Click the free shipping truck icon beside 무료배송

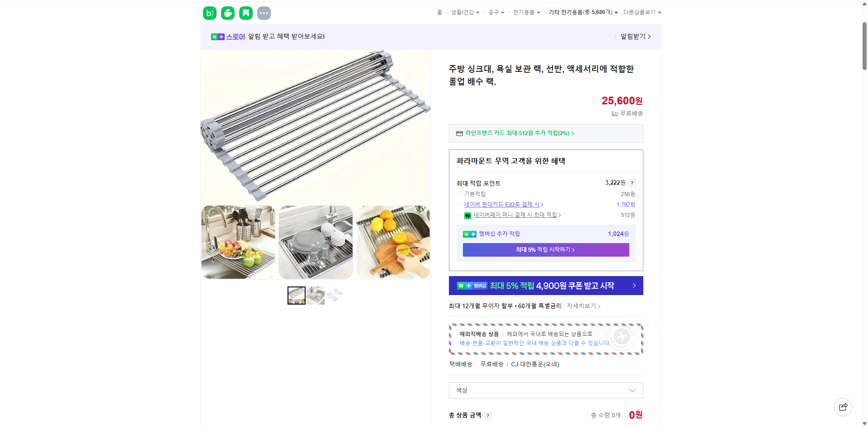coord(614,114)
